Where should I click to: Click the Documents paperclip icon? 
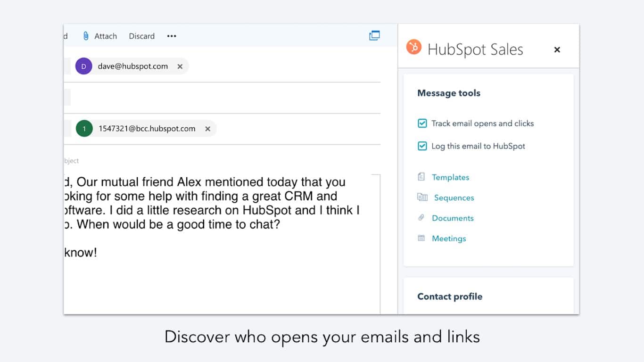(421, 217)
